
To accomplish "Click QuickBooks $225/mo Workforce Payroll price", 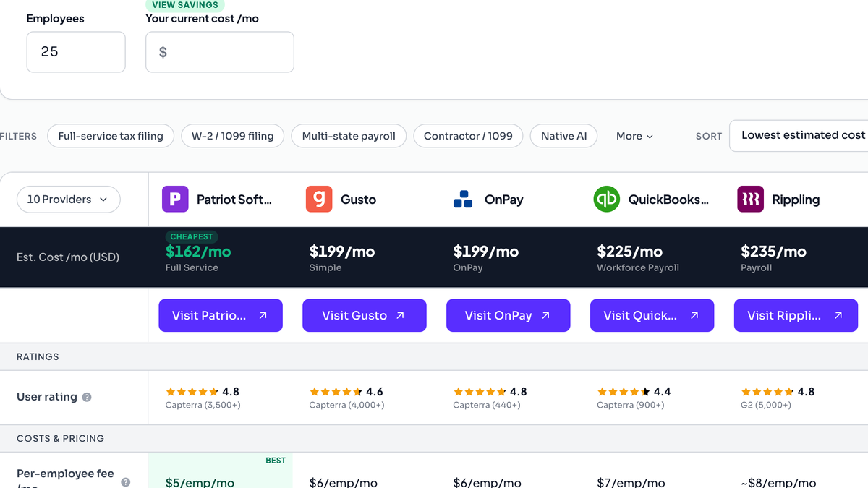I will [630, 252].
